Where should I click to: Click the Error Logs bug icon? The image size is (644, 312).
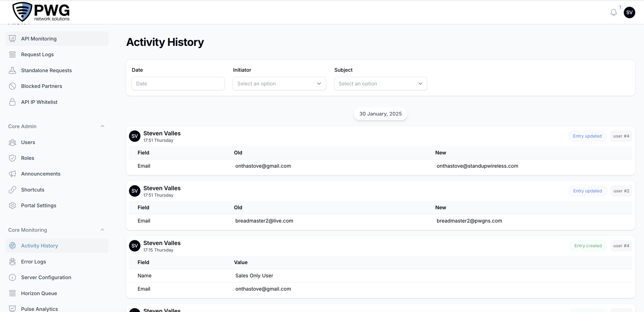point(12,262)
